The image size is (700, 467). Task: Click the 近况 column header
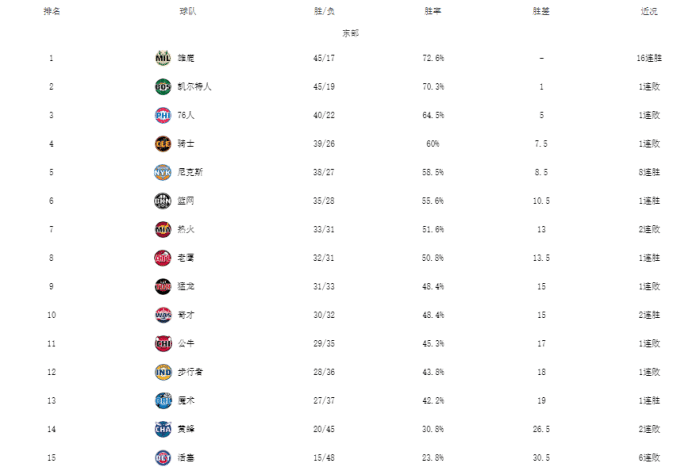click(x=649, y=12)
